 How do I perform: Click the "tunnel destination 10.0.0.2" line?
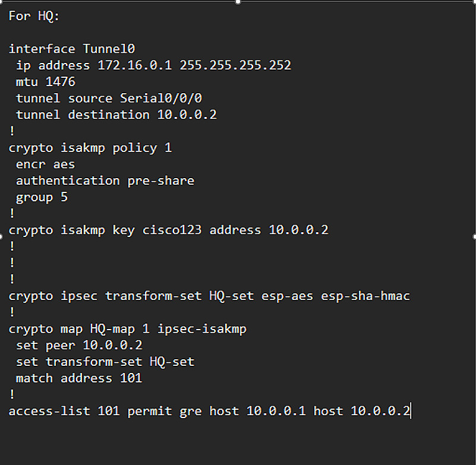pyautogui.click(x=116, y=115)
